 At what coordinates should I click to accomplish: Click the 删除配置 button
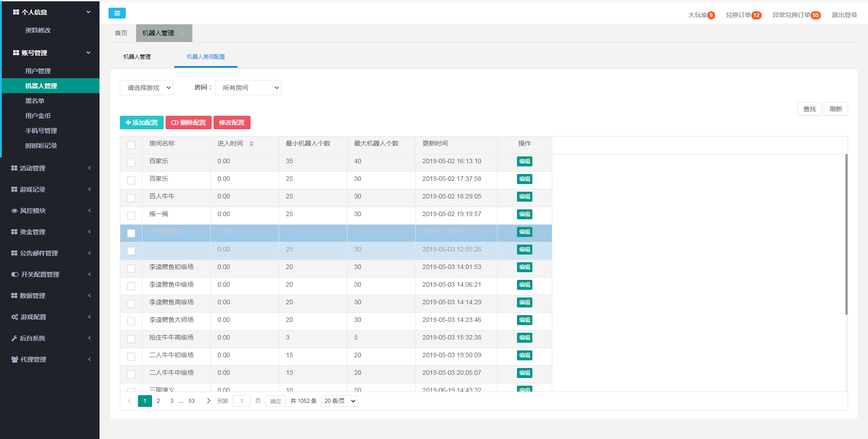(189, 123)
